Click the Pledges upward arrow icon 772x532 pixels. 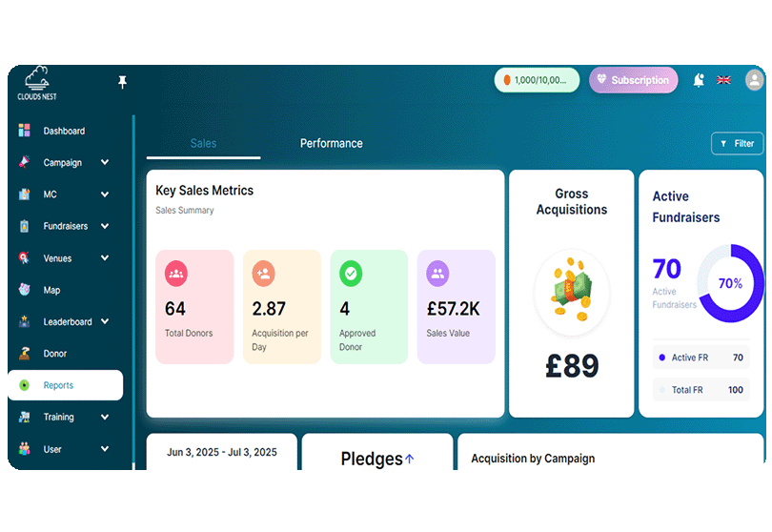click(409, 460)
